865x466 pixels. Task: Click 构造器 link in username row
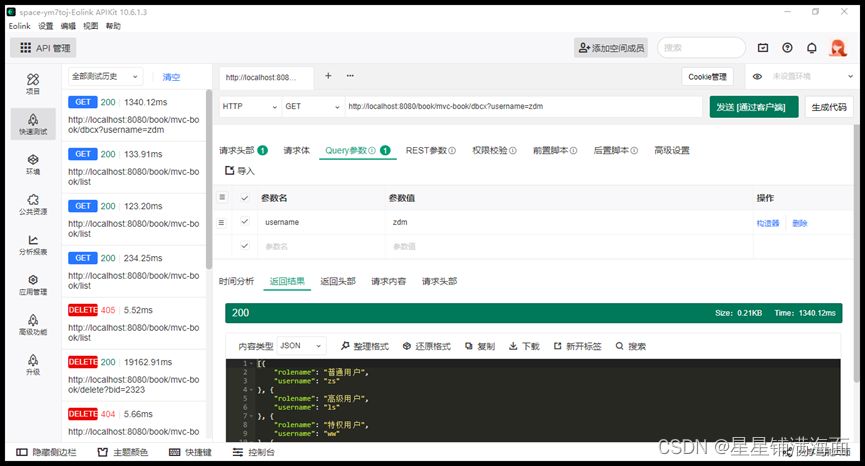(x=768, y=223)
